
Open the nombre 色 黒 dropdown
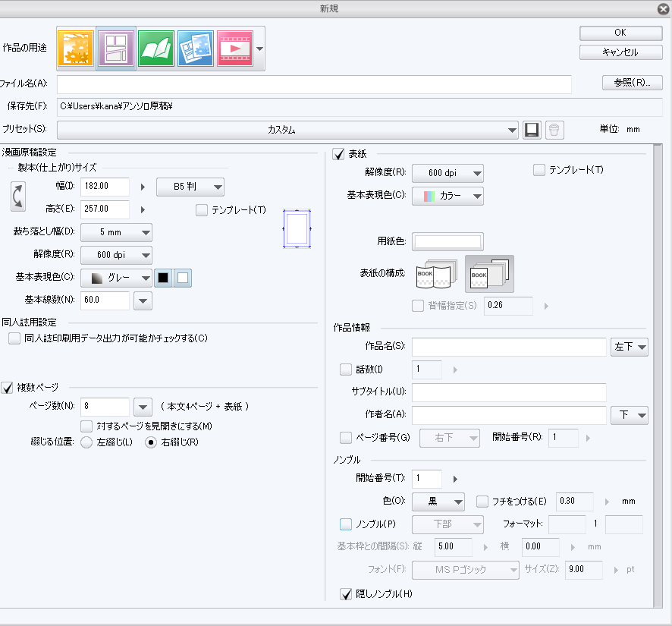438,502
